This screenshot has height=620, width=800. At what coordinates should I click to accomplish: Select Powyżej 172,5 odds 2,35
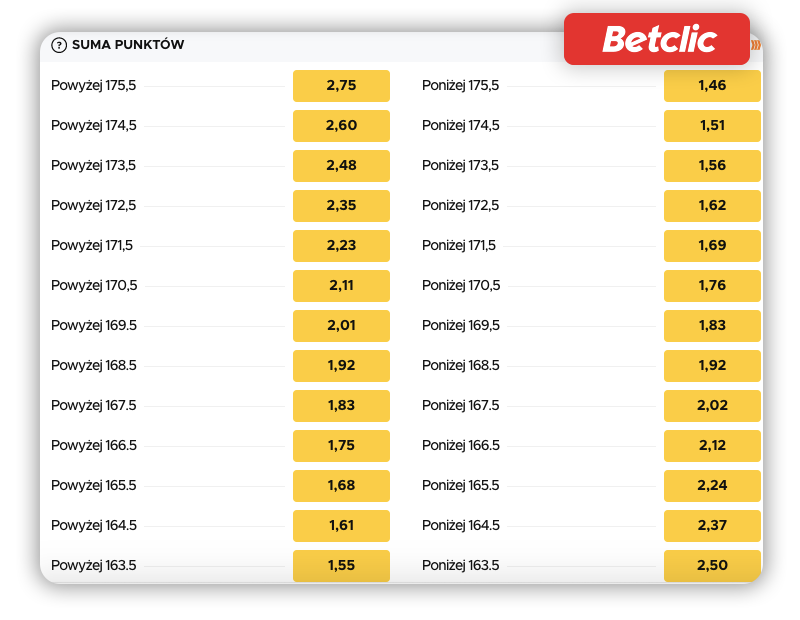(x=341, y=206)
